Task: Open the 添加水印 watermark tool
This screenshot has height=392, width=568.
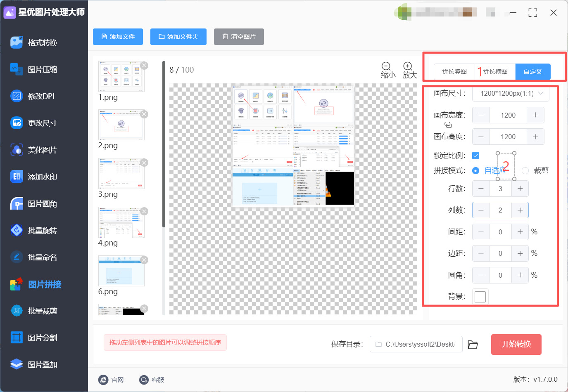Action: coord(34,177)
